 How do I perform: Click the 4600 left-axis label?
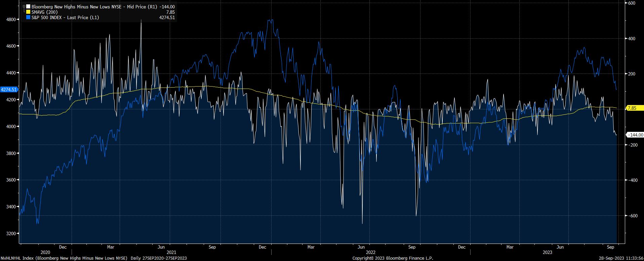click(11, 46)
